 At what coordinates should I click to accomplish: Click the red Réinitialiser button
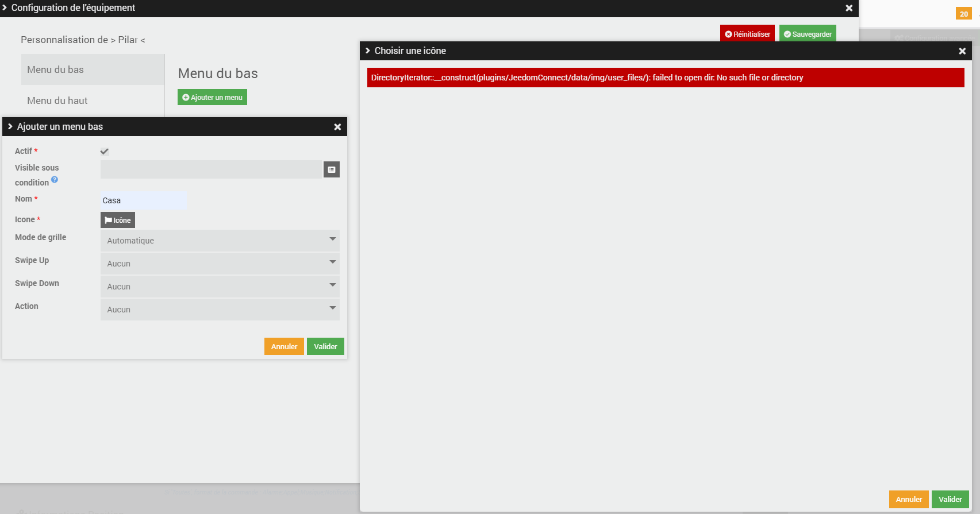(x=747, y=34)
